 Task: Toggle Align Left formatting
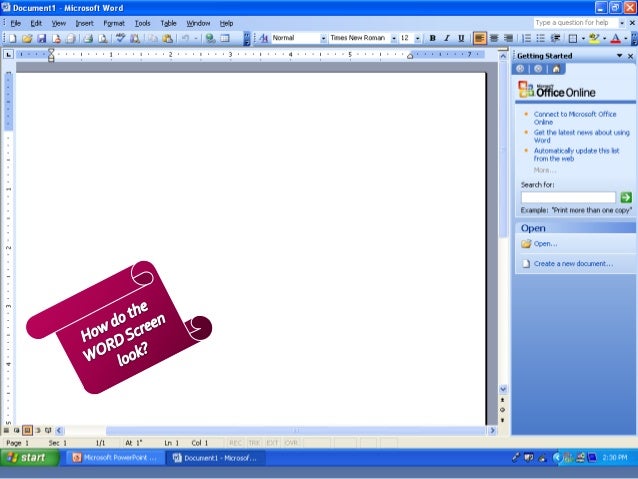(x=479, y=38)
